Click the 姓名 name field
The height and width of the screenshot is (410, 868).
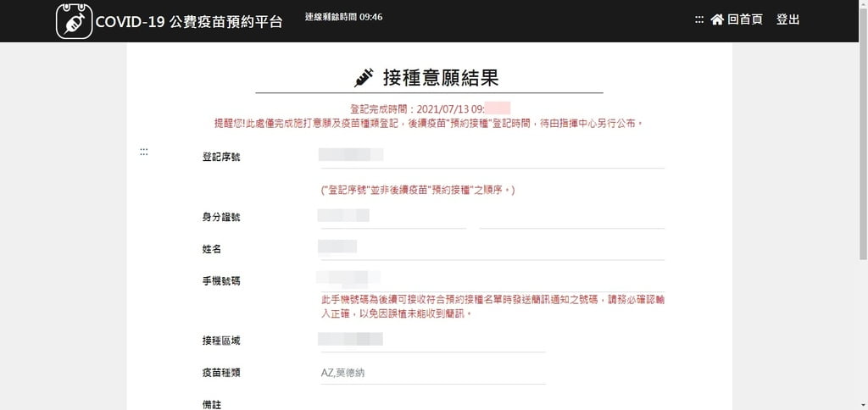[x=492, y=248]
